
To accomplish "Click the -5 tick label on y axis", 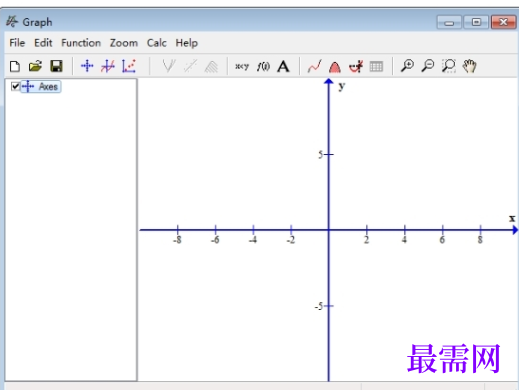I will [319, 306].
